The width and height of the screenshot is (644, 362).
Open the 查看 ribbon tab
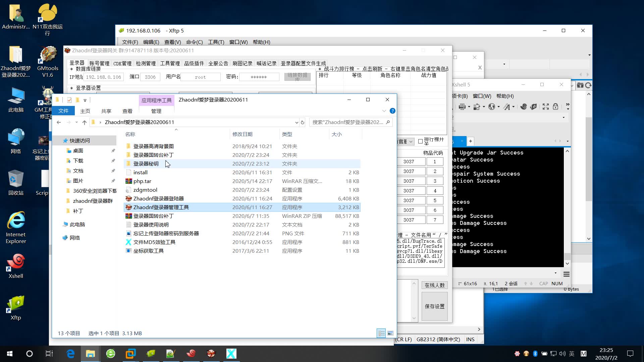pos(127,111)
